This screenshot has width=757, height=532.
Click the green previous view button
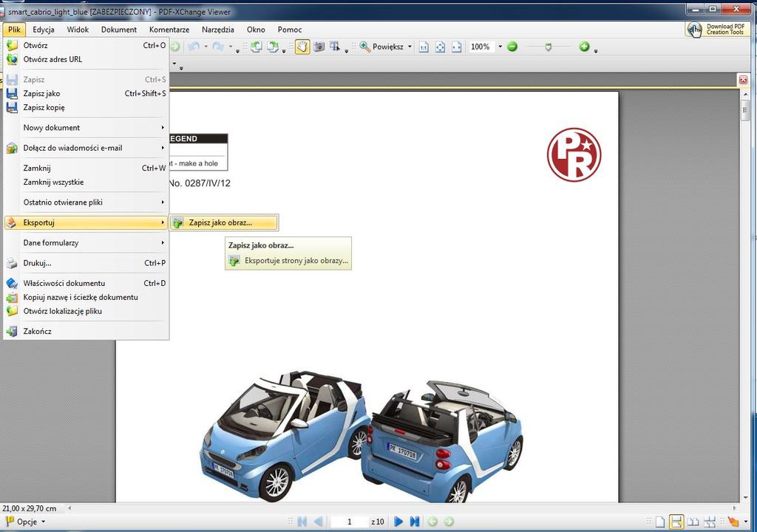432,522
